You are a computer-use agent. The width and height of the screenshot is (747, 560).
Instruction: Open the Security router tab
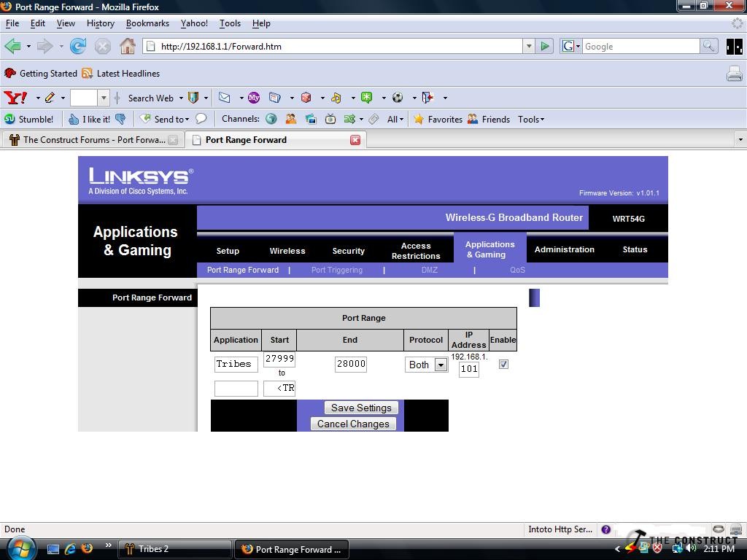[348, 251]
